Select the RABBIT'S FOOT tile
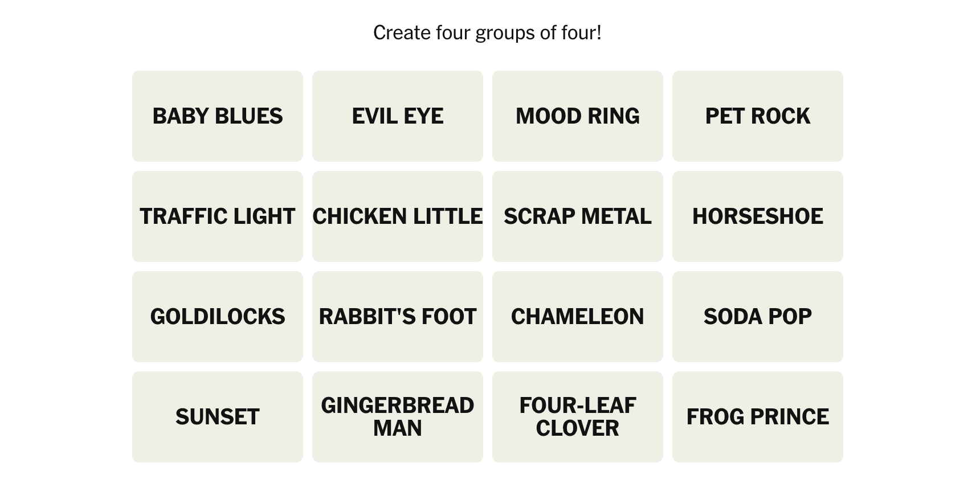 [x=398, y=317]
